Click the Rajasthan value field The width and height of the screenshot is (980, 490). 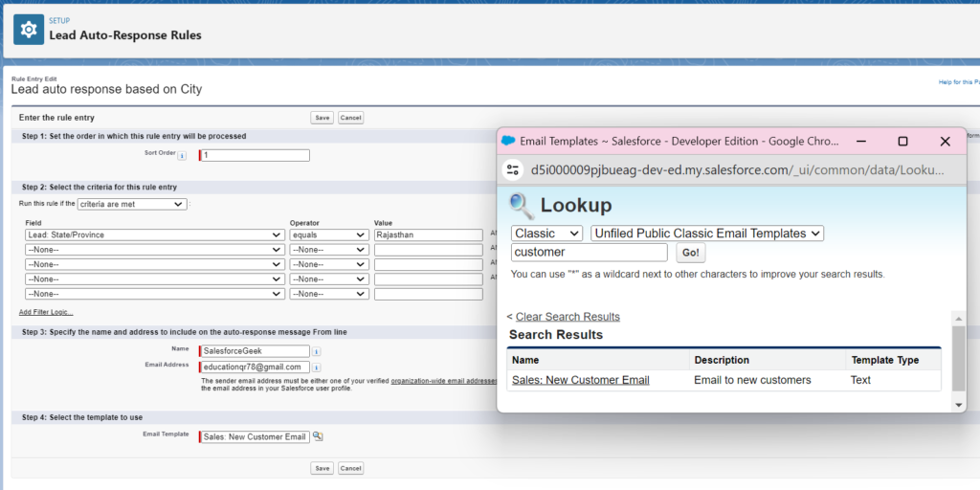pos(428,235)
